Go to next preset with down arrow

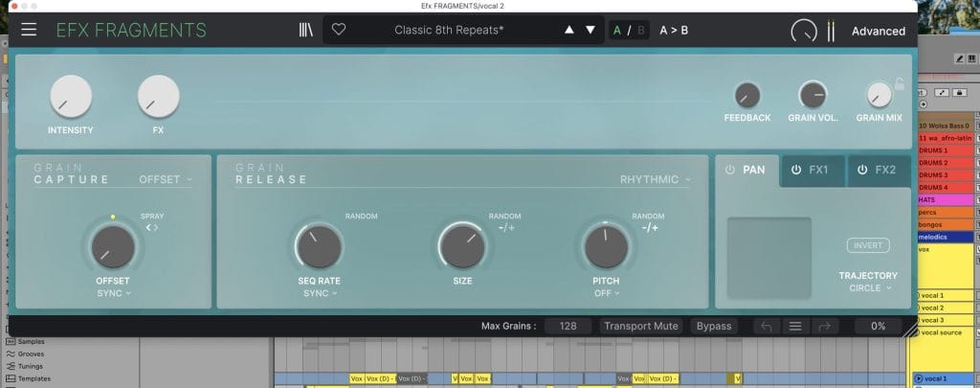tap(590, 30)
